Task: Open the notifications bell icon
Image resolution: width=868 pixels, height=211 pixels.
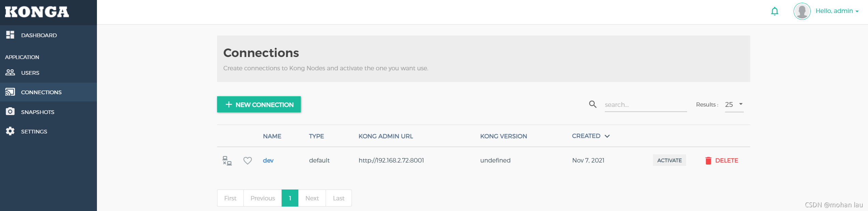Action: point(774,11)
